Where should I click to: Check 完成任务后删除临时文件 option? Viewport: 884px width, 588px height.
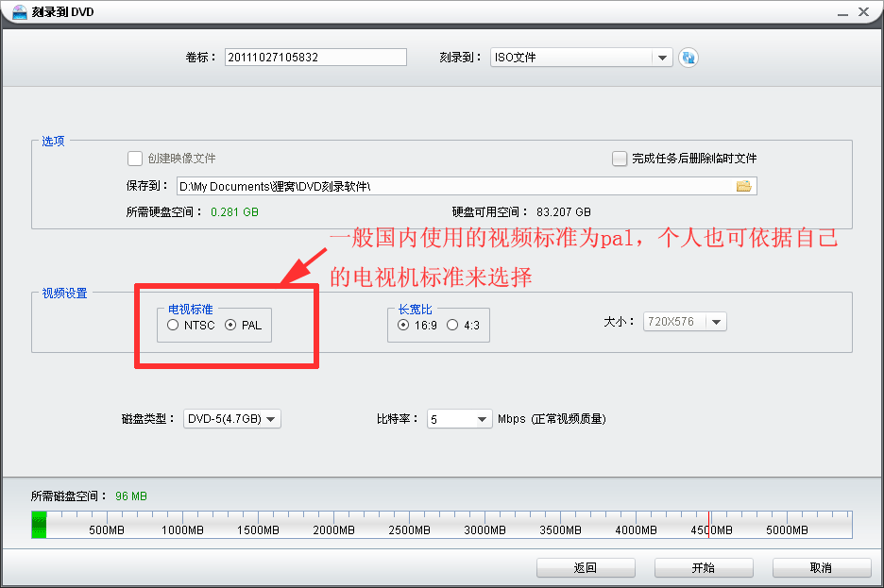(620, 159)
